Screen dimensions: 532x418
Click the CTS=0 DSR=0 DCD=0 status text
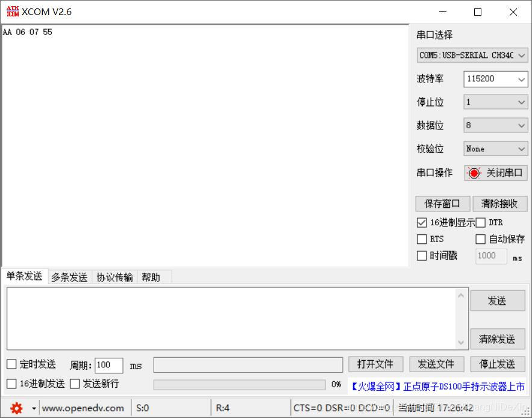pos(342,408)
